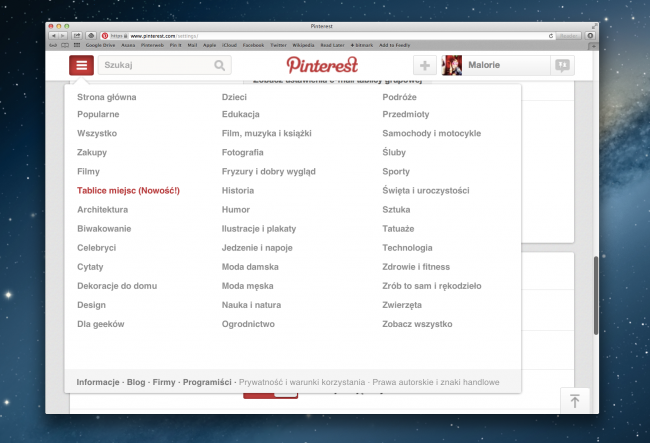Click the plus add pin button

coord(424,65)
